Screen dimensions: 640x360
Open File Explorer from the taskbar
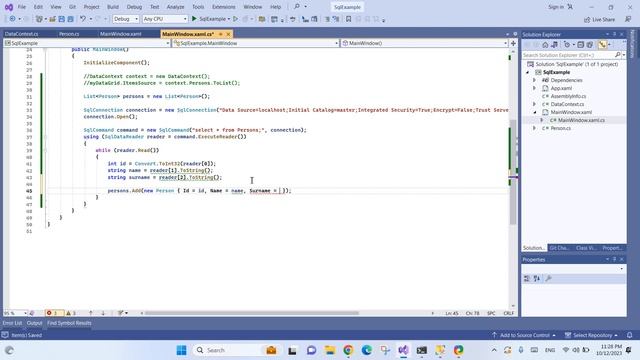[x=330, y=350]
